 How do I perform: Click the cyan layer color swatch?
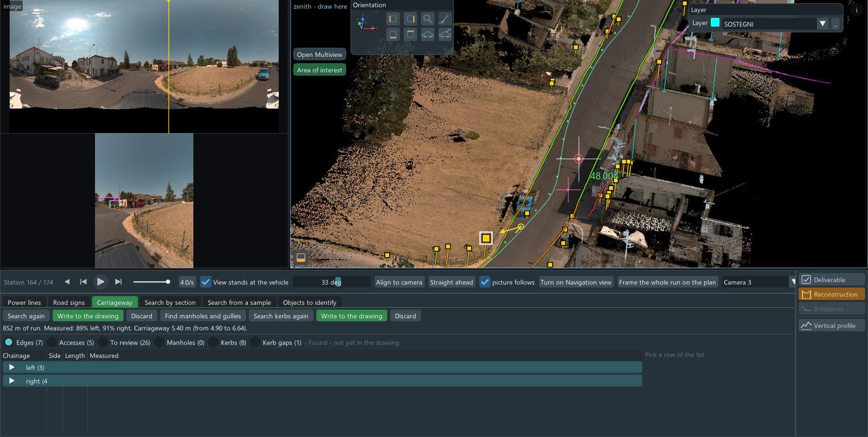click(715, 23)
